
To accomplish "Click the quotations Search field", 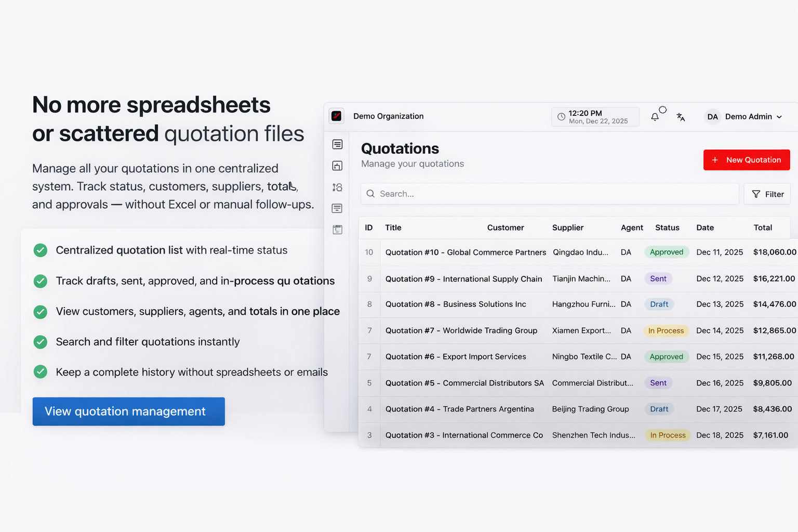I will [550, 194].
